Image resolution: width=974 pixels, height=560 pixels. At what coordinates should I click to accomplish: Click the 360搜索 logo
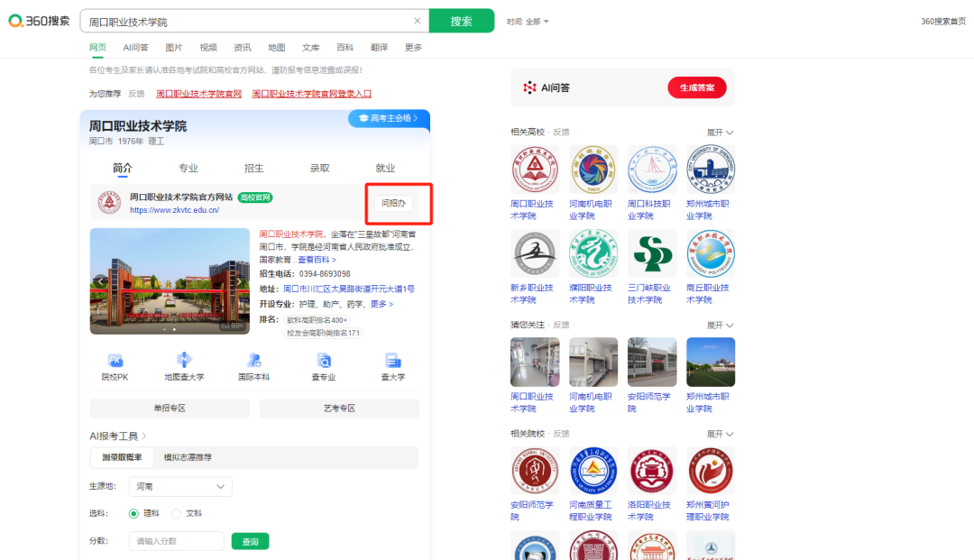38,21
